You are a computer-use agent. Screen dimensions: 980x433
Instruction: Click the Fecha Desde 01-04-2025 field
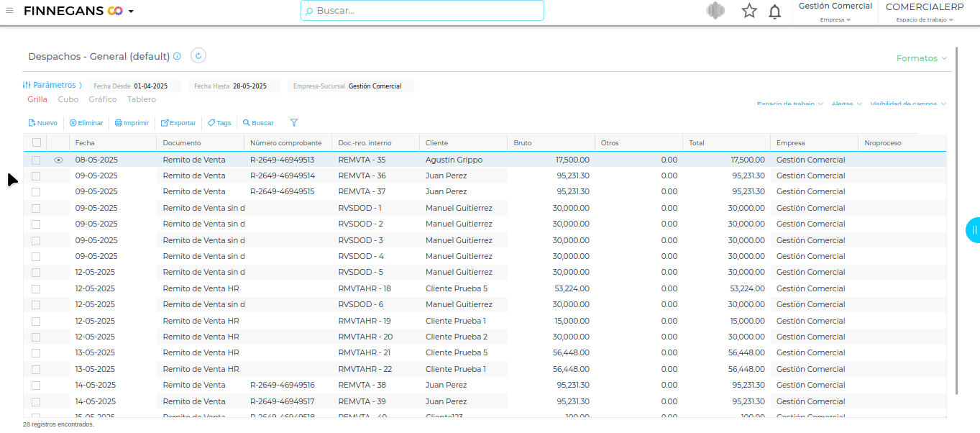coord(134,86)
